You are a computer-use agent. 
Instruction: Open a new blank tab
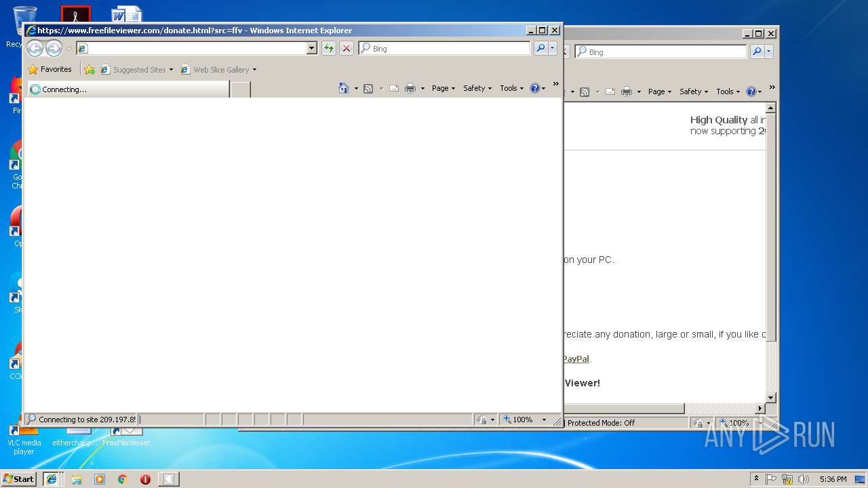[241, 89]
